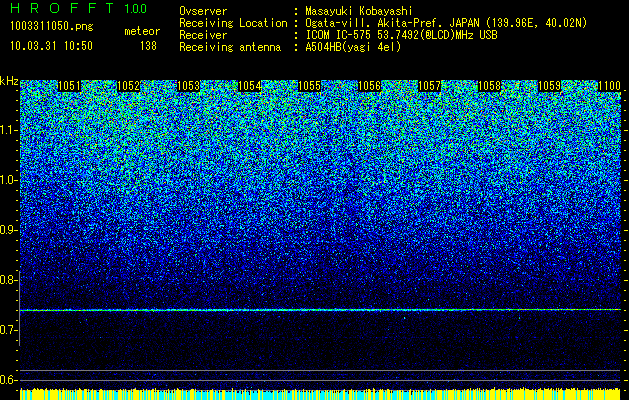
Task: Click the A504HB(yagi 4el) antenna value
Action: point(353,47)
